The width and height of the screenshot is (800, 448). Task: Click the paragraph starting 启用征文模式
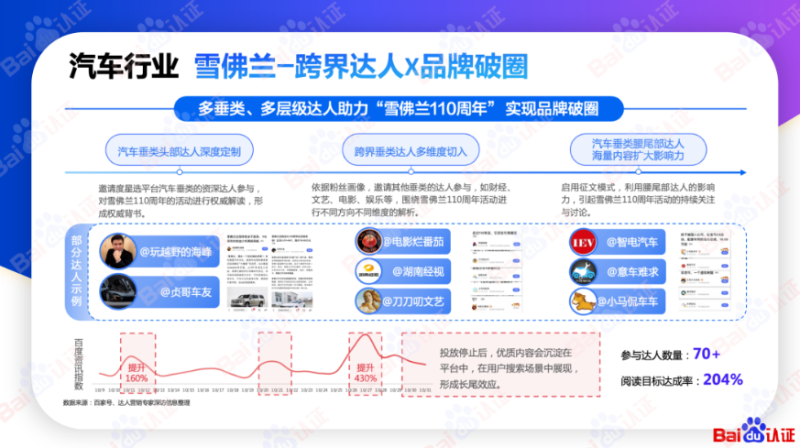coord(638,200)
